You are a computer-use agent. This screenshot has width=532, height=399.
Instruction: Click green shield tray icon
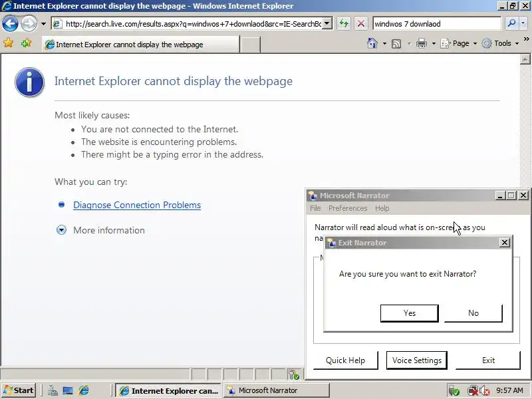click(x=454, y=391)
